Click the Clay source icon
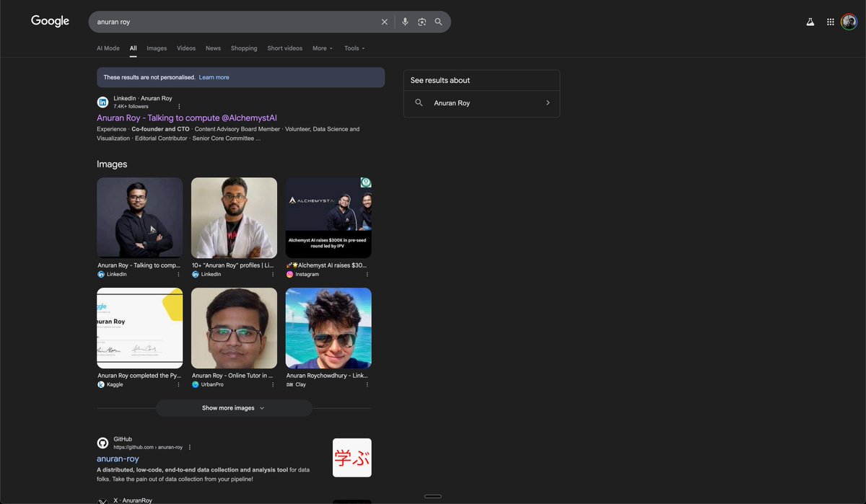The width and height of the screenshot is (866, 504). click(289, 385)
